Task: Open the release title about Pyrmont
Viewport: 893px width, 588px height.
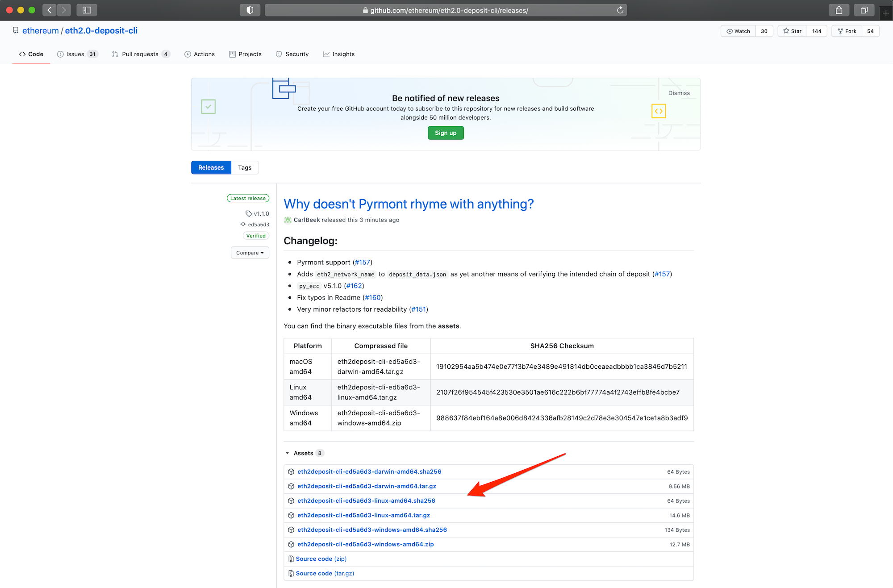Action: click(x=409, y=204)
